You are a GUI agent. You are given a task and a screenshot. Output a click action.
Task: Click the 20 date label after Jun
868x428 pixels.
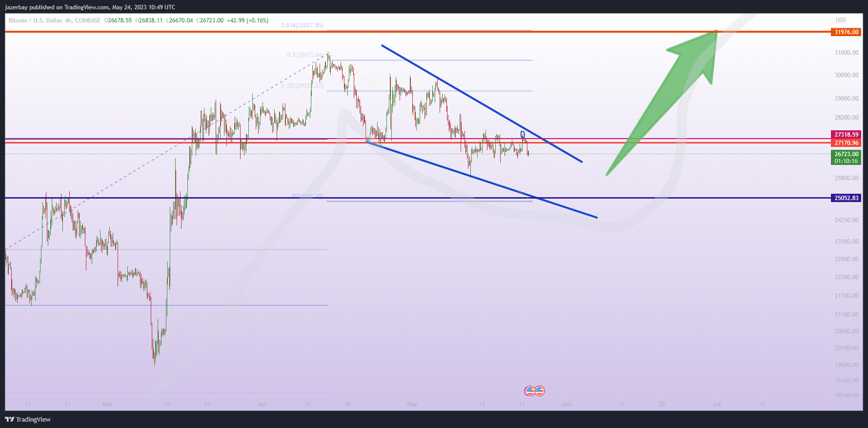click(x=662, y=404)
